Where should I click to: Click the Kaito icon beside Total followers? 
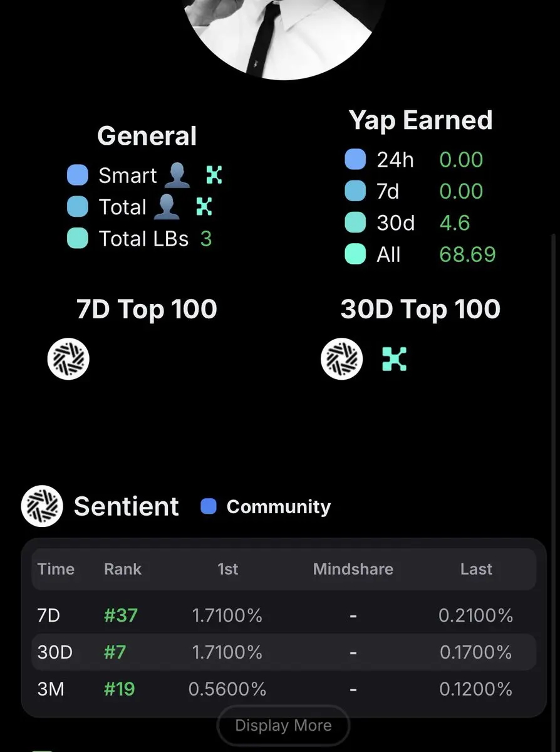tap(204, 206)
